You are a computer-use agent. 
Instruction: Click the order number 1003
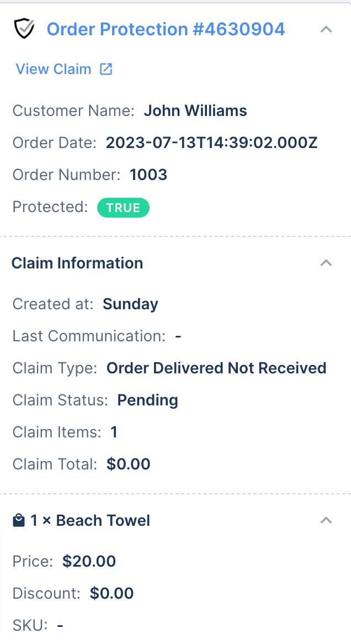[x=148, y=175]
